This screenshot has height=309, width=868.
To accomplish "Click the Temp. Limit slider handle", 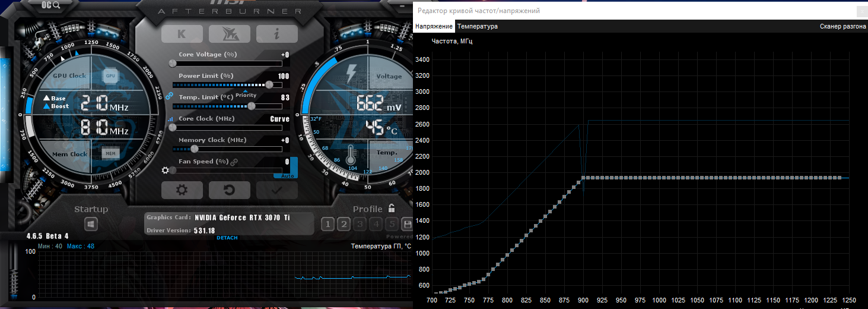I will coord(252,106).
